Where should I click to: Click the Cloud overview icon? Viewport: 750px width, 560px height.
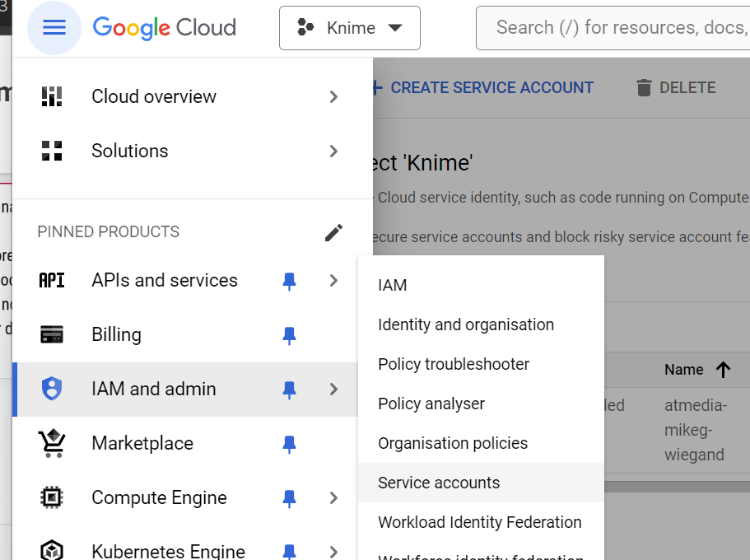[52, 96]
